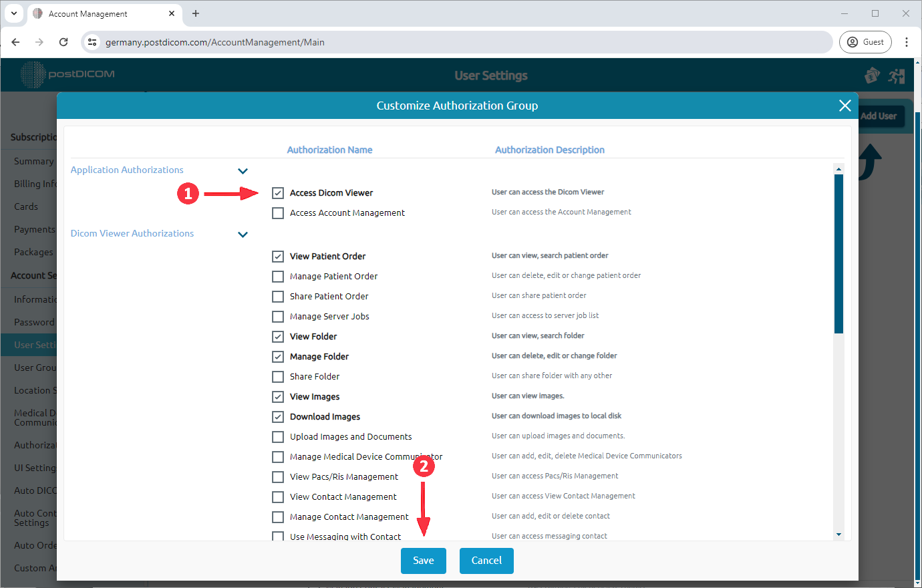The image size is (922, 588).
Task: Collapse Application Authorizations section
Action: coord(243,171)
